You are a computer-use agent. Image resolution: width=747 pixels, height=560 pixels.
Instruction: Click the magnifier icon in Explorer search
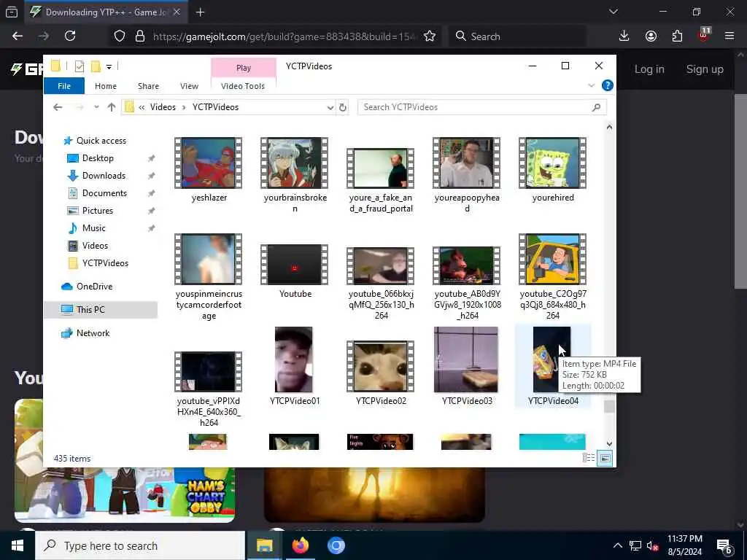596,107
